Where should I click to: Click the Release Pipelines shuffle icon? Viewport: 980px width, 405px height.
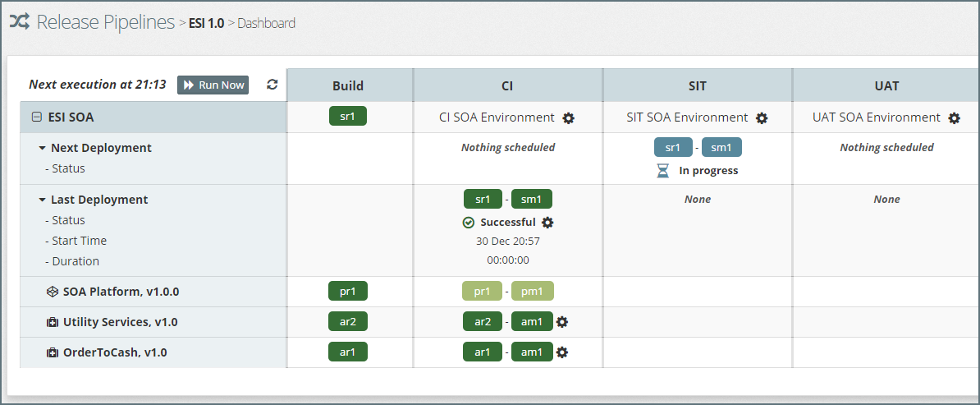click(x=20, y=22)
